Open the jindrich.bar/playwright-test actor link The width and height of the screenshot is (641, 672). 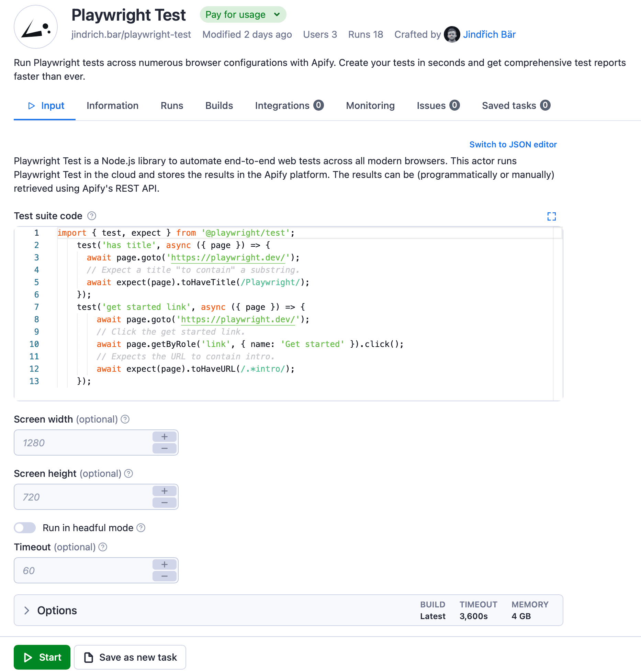click(x=131, y=34)
